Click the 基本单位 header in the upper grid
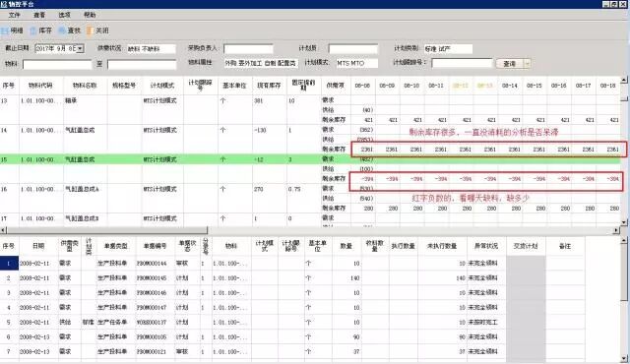630x364 pixels. (234, 86)
